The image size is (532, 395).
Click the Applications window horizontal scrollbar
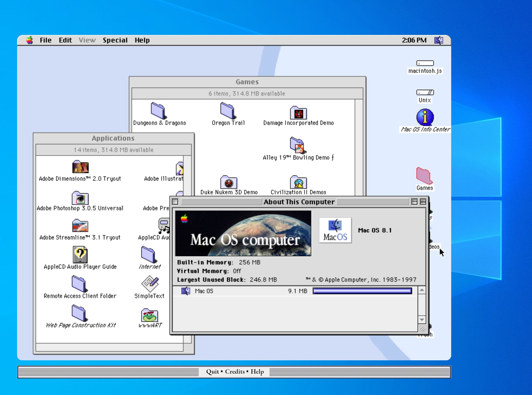(x=110, y=347)
